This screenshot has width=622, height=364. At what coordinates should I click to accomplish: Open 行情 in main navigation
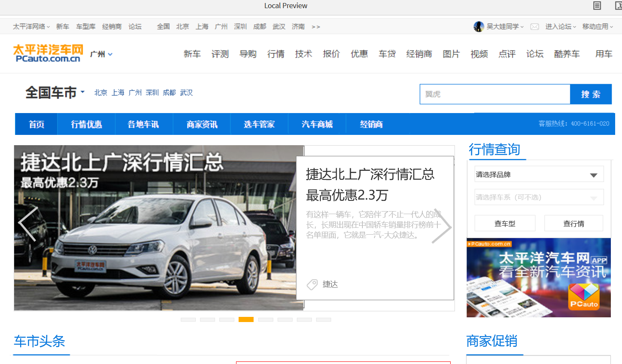coord(275,54)
